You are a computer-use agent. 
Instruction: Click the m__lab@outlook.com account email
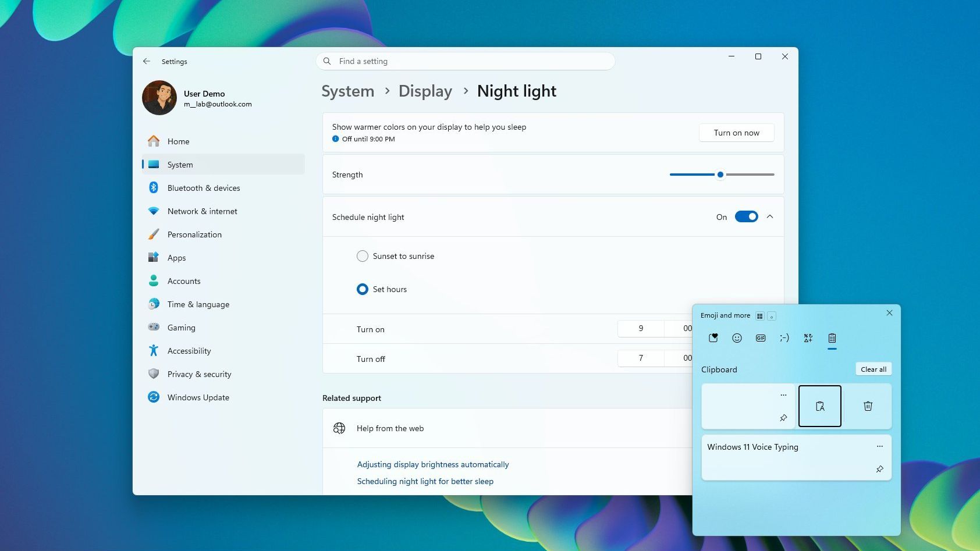click(x=218, y=105)
